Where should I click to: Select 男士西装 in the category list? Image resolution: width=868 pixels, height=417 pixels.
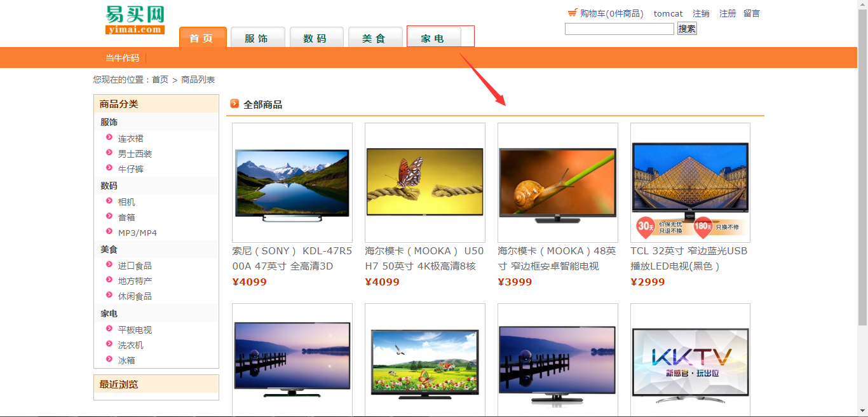pyautogui.click(x=135, y=154)
